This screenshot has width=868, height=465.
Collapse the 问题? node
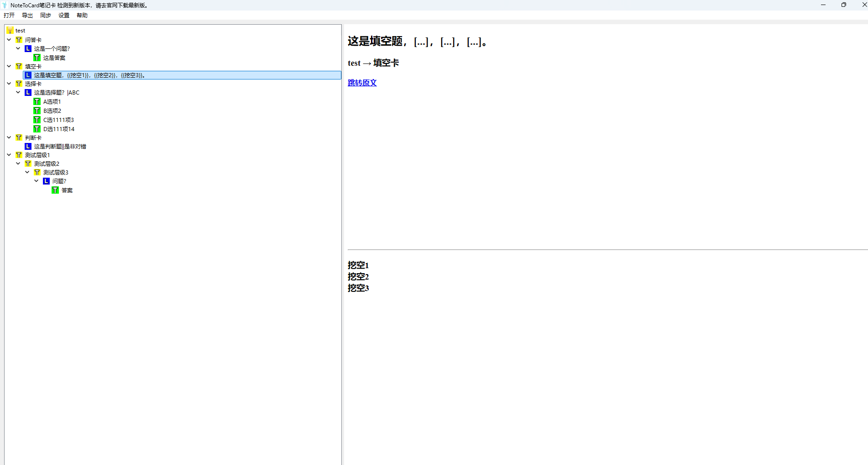point(37,181)
